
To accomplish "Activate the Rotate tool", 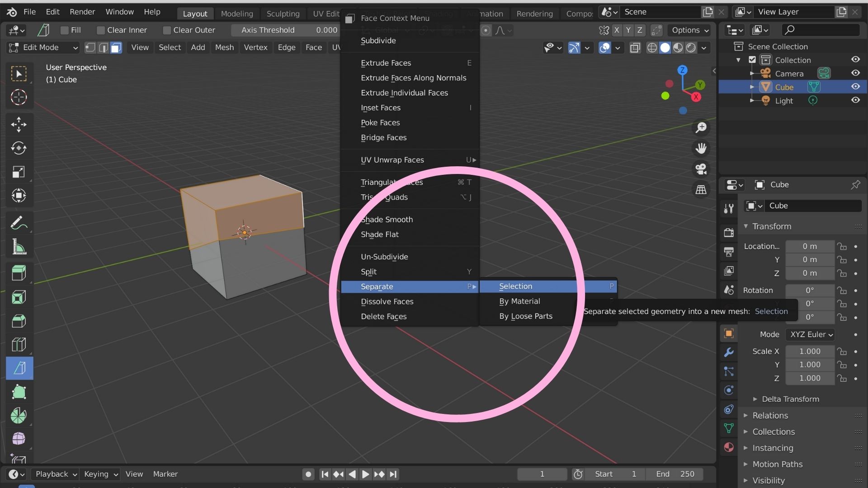I will pyautogui.click(x=19, y=148).
